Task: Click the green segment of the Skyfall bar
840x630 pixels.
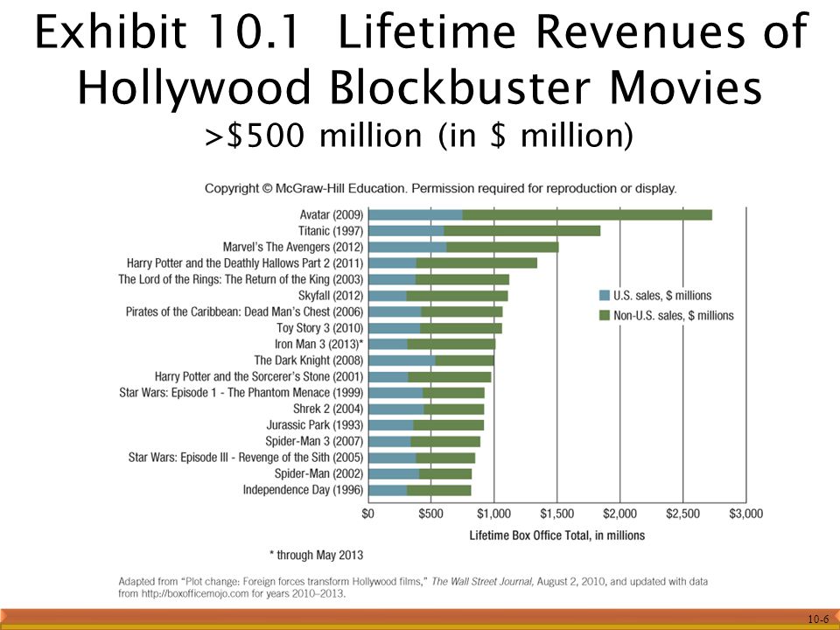Action: tap(457, 296)
